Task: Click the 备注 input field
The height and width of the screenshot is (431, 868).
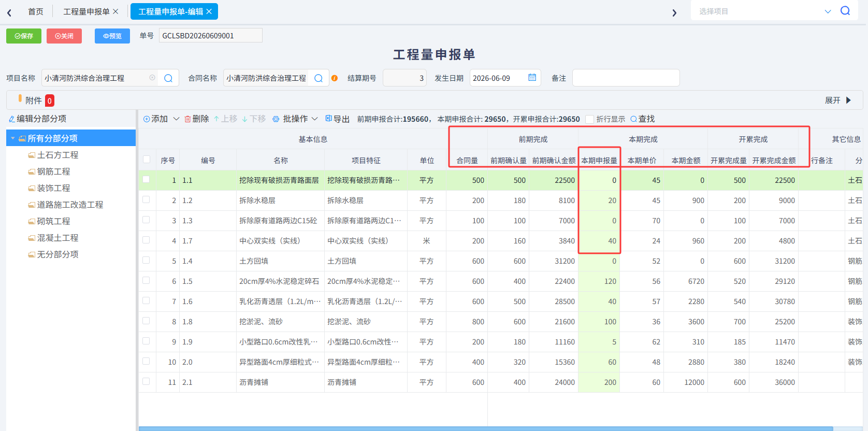Action: coord(626,78)
